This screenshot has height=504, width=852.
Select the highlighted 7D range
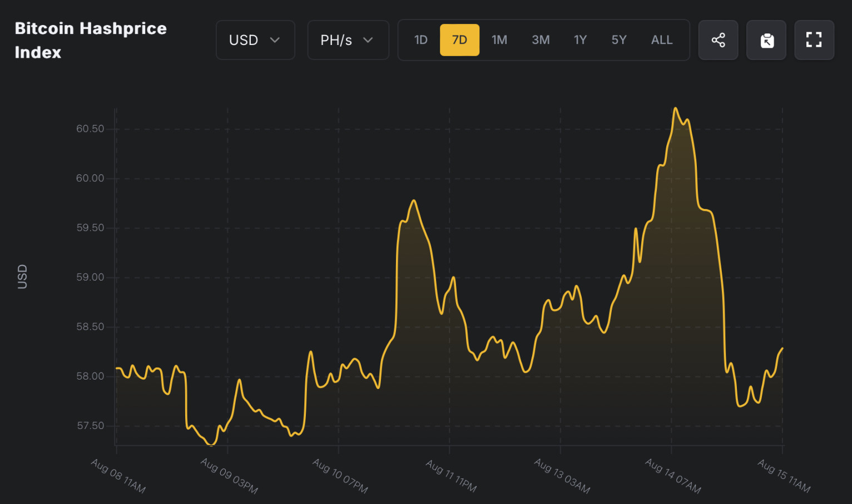(x=459, y=40)
